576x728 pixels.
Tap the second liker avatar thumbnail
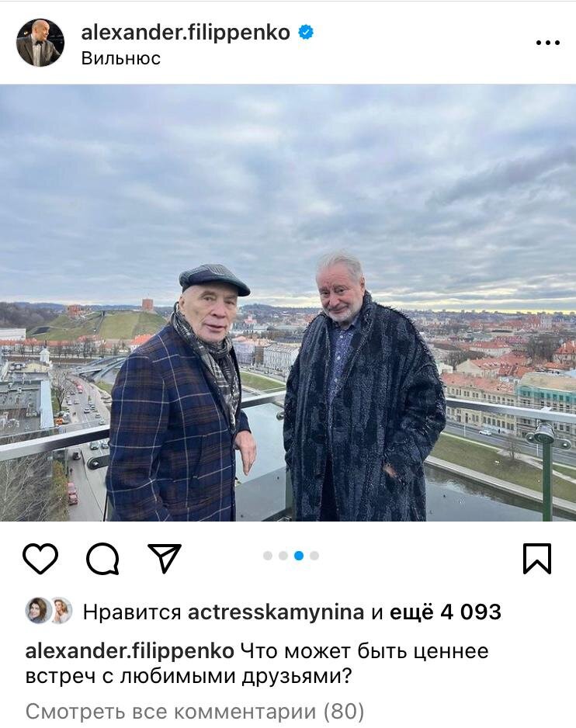[61, 610]
